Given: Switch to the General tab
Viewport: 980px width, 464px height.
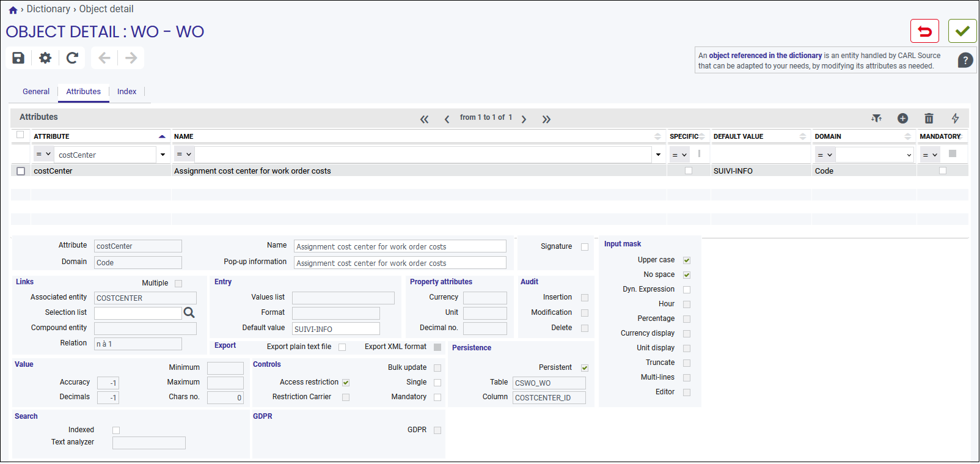Looking at the screenshot, I should coord(36,92).
